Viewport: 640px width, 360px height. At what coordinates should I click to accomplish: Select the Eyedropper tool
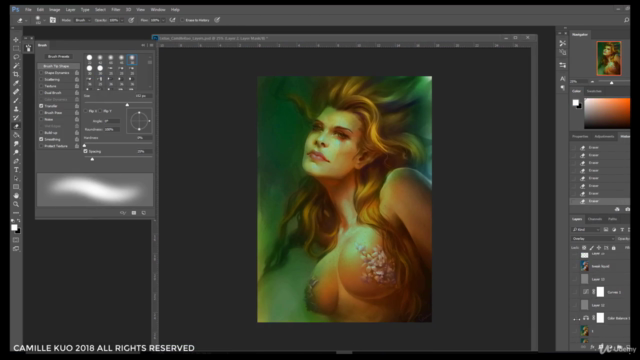16,83
